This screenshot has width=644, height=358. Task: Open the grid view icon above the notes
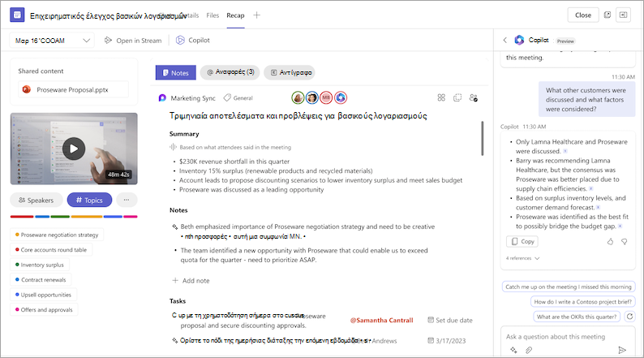[441, 97]
